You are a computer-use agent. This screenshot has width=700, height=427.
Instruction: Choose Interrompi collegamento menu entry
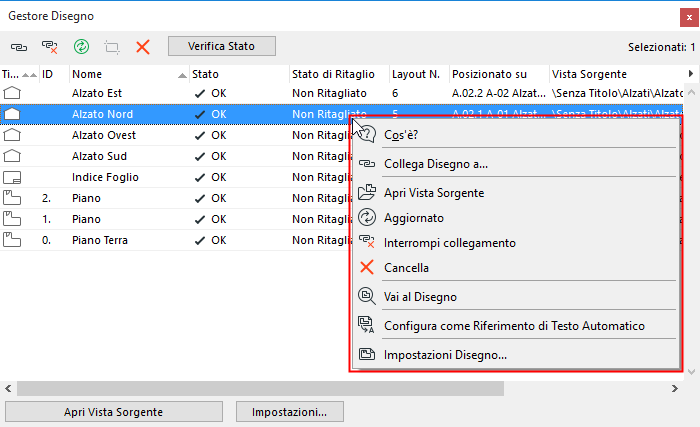coord(450,243)
